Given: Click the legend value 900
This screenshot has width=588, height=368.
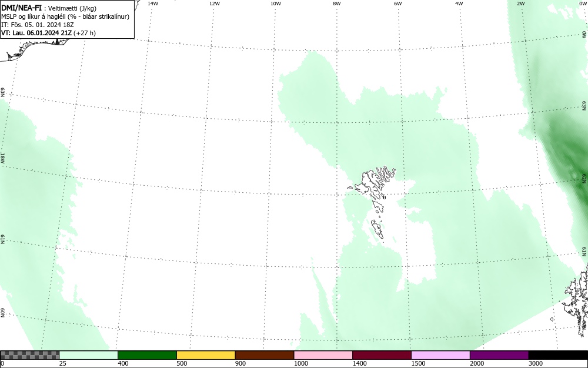Looking at the screenshot, I should click(x=240, y=363).
